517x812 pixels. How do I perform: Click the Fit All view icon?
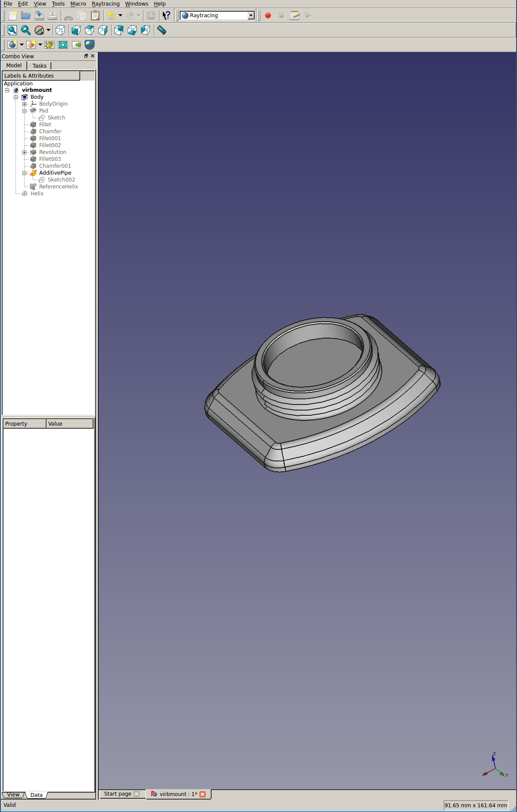click(x=12, y=30)
